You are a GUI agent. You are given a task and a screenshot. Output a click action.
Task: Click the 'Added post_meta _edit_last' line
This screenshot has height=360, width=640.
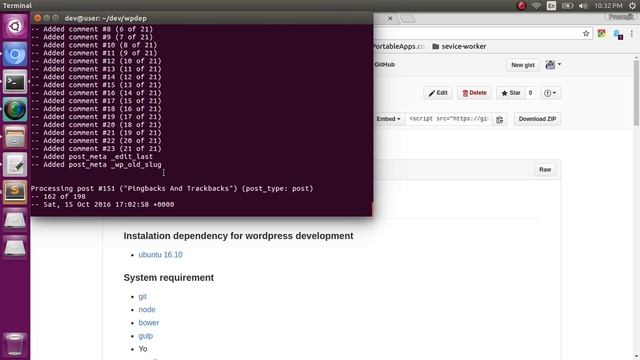(x=92, y=157)
